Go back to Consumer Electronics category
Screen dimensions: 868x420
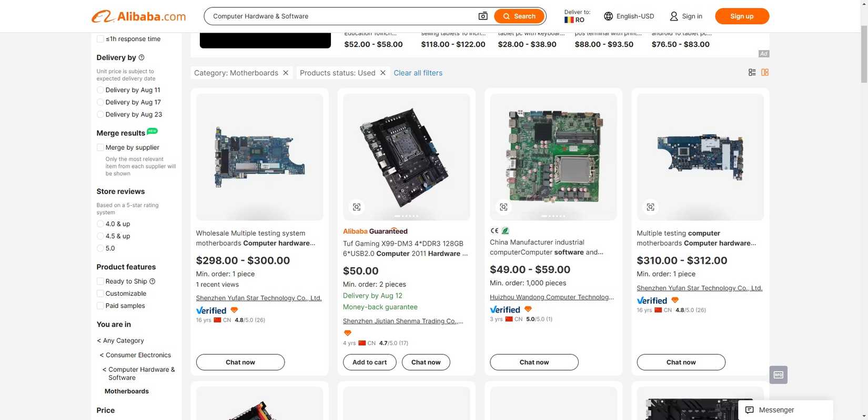pos(138,355)
